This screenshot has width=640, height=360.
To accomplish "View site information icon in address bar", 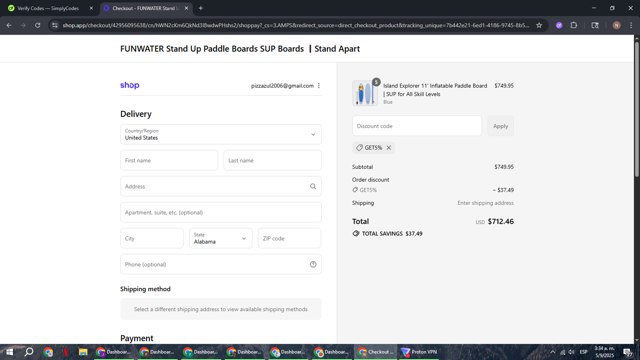I will (55, 25).
